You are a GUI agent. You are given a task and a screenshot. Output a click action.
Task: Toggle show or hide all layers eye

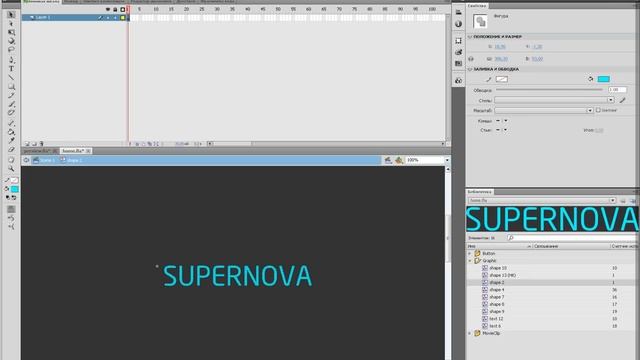point(108,9)
